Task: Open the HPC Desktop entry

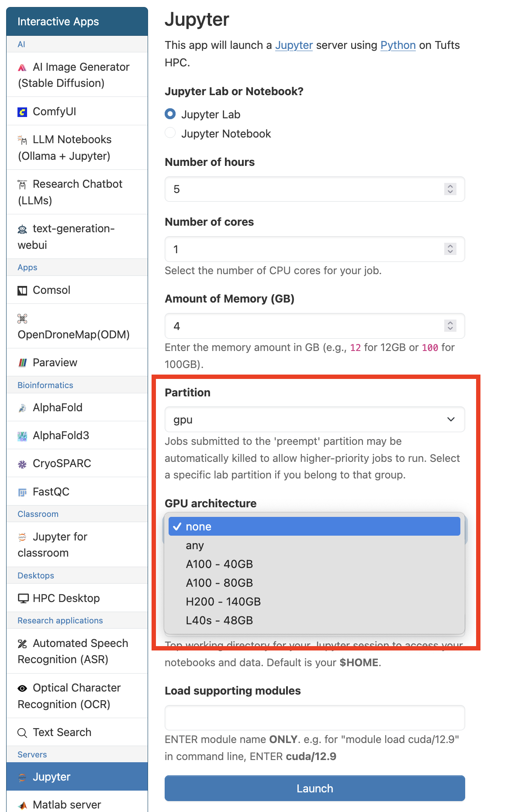Action: (66, 598)
